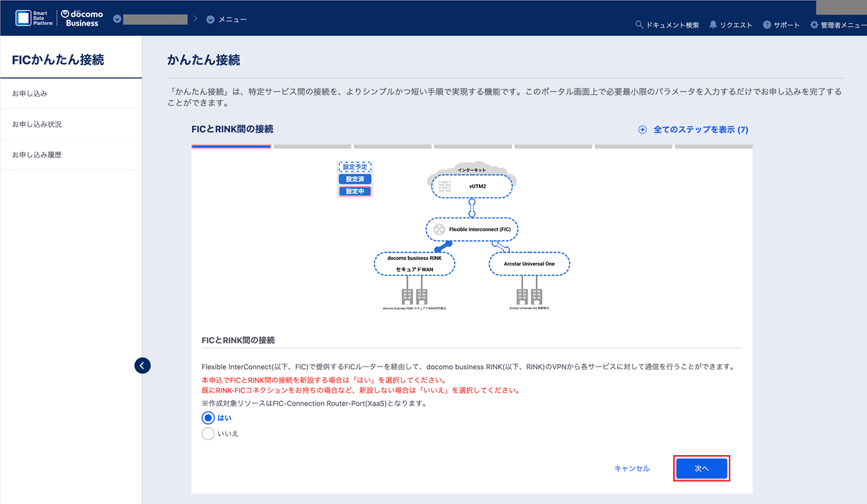
Task: Click the docomo Business logo
Action: pyautogui.click(x=83, y=18)
